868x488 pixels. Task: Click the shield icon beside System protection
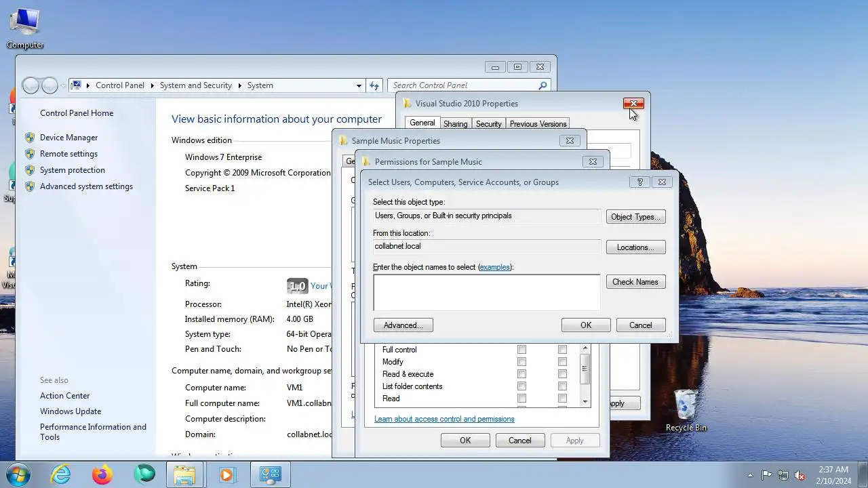click(30, 170)
